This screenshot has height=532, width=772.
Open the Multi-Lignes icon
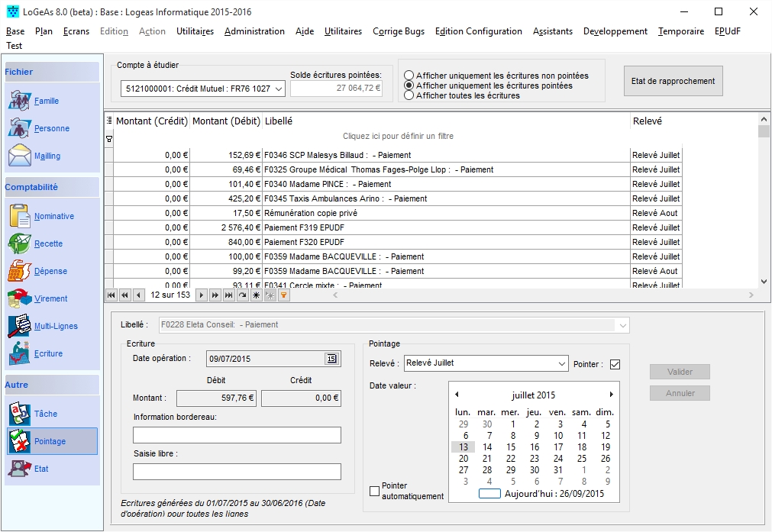(x=20, y=326)
